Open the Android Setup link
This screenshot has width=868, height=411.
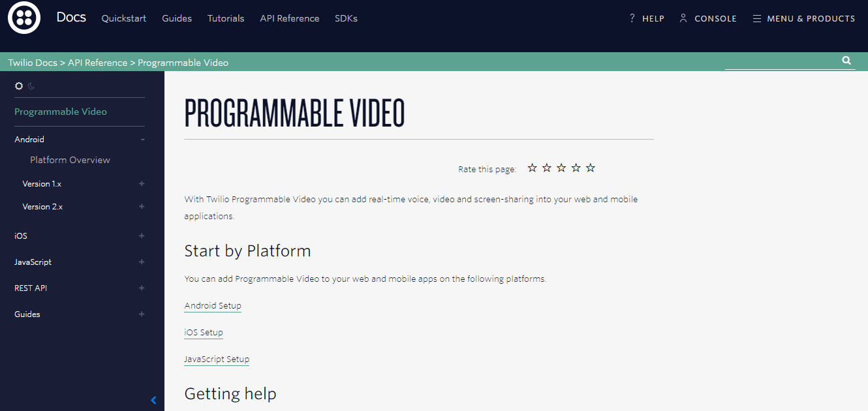point(213,306)
